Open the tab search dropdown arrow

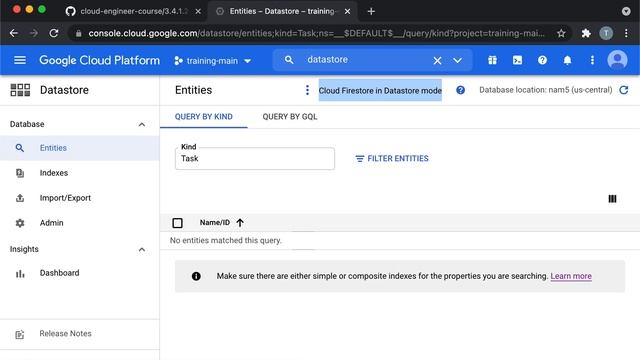626,11
